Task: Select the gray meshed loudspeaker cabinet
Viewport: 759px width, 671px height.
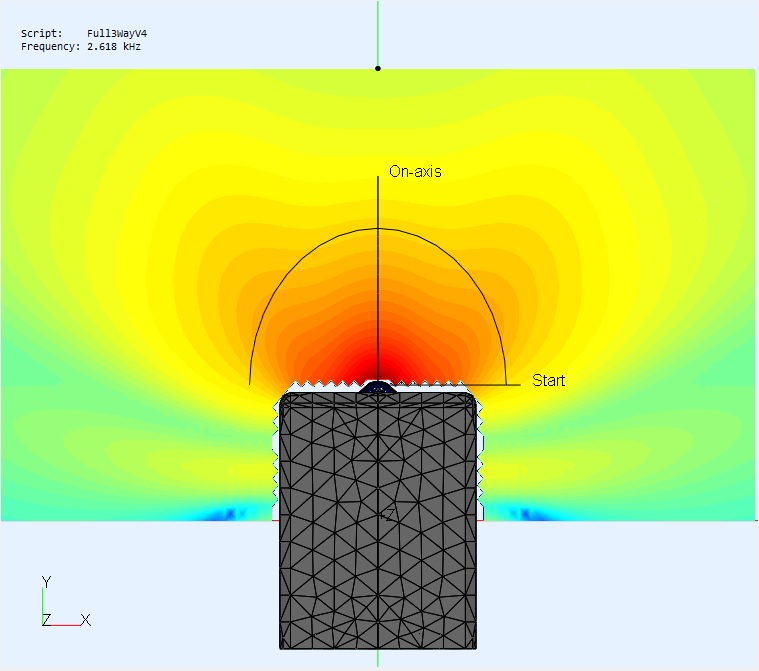Action: tap(378, 520)
